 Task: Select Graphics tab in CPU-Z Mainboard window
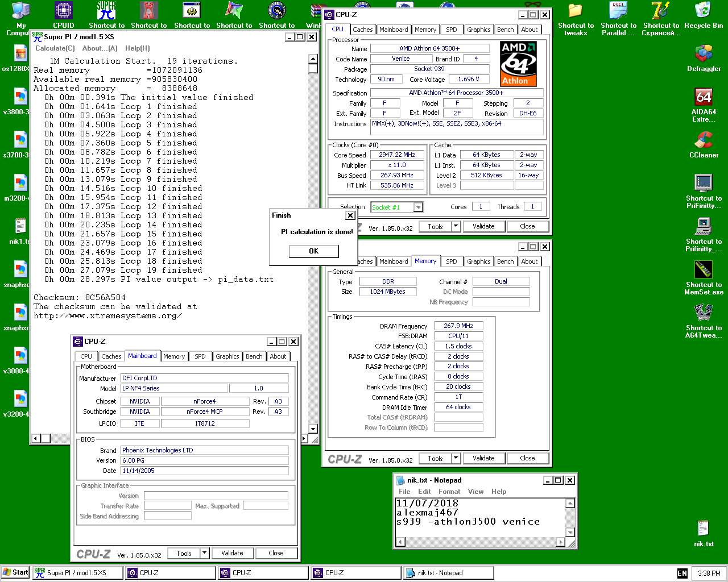[x=227, y=356]
